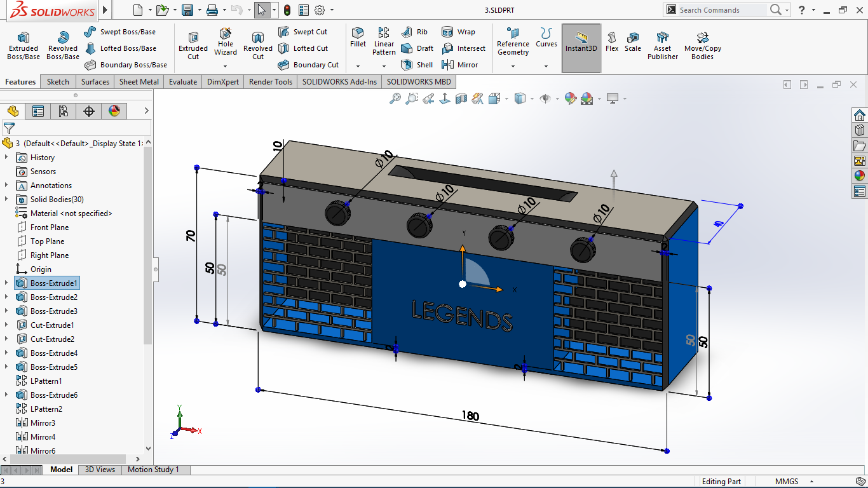Click in the Search Commands field

pos(721,10)
